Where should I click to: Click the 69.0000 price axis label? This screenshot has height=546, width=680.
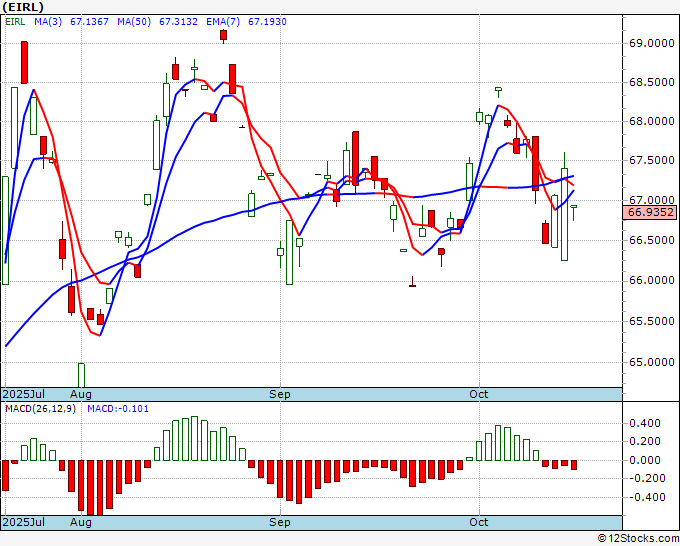point(652,43)
